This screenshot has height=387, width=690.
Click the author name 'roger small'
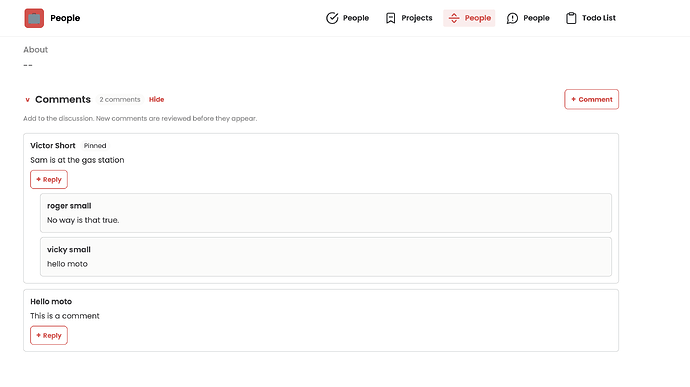pos(69,206)
